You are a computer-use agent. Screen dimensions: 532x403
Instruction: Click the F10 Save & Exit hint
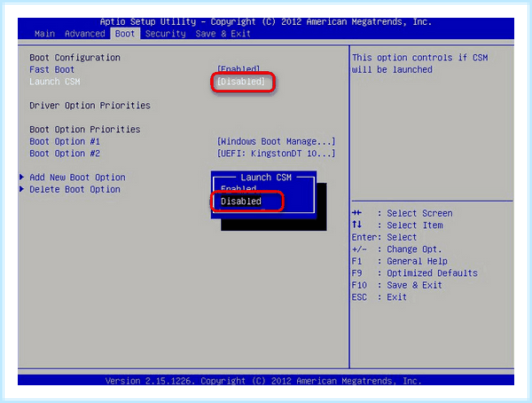tap(396, 285)
